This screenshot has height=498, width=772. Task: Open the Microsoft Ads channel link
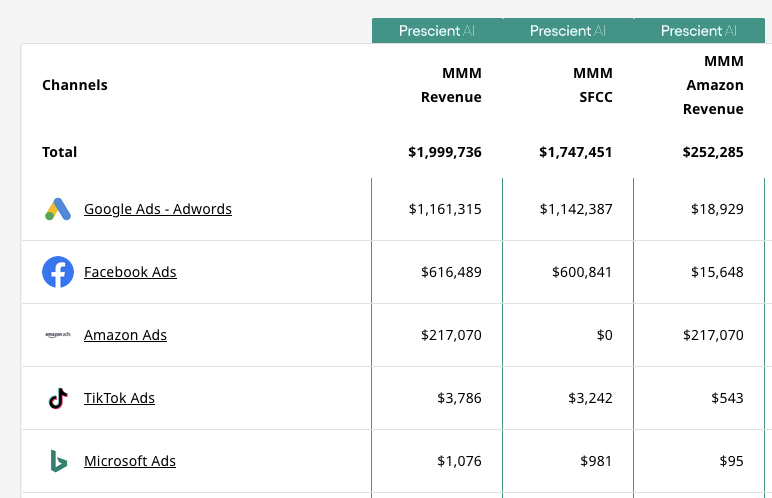[130, 461]
